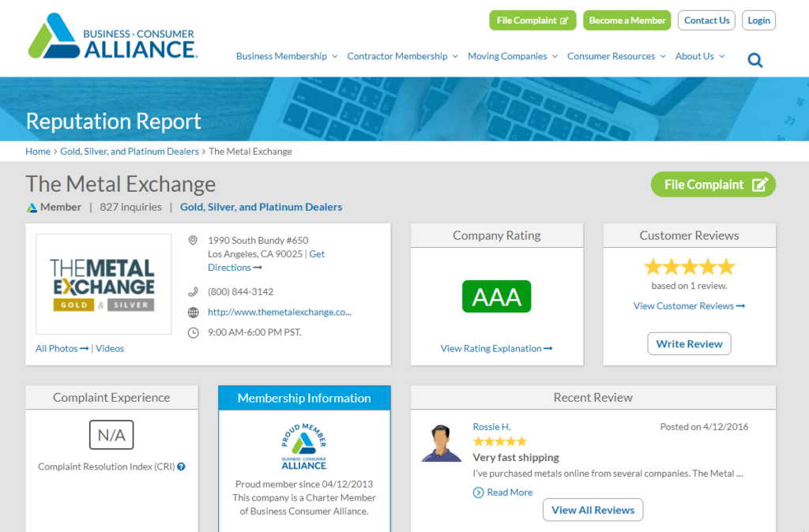The height and width of the screenshot is (532, 809).
Task: Open the Business Consumer Alliance logo homepage
Action: point(113,36)
